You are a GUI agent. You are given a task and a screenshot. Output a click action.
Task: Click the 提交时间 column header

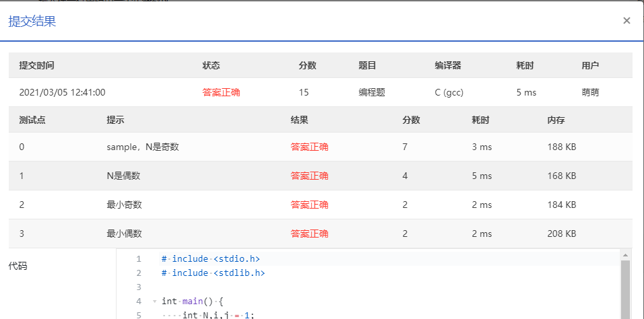point(36,65)
